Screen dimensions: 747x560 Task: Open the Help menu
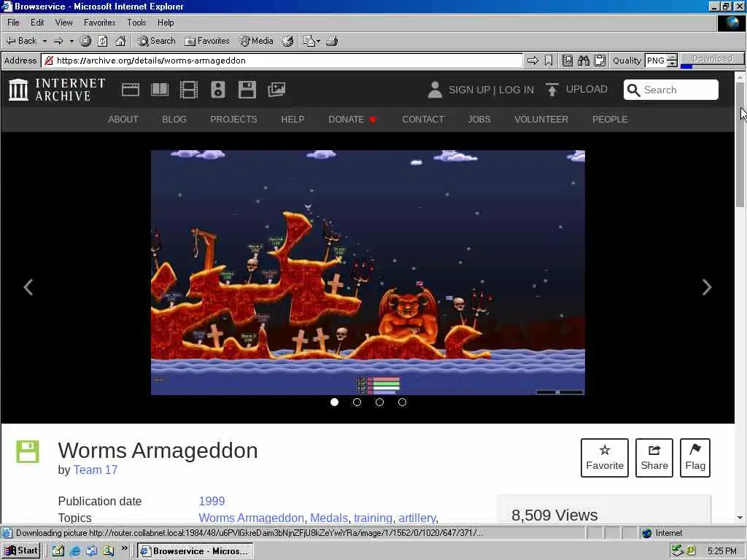tap(166, 23)
